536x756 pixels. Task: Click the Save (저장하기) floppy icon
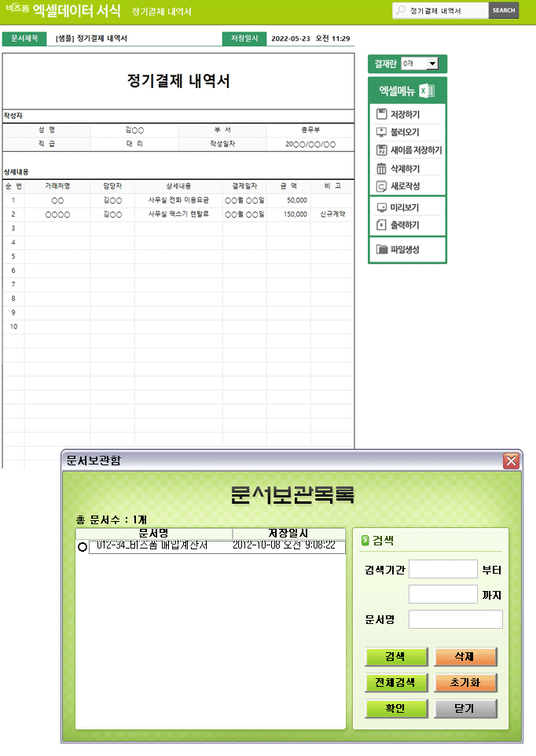click(381, 114)
